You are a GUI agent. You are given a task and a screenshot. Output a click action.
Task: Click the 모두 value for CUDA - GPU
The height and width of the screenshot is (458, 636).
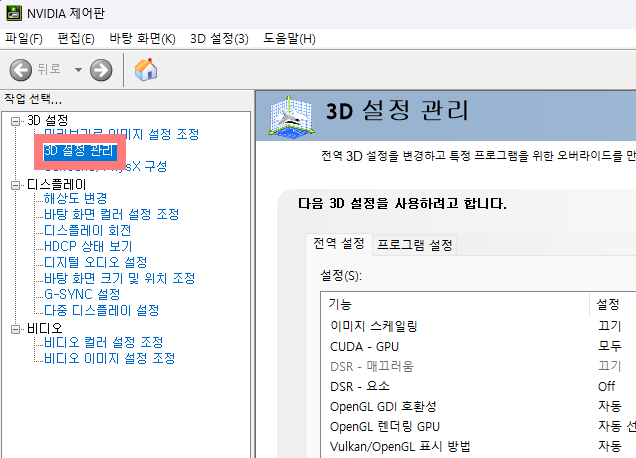click(x=610, y=346)
